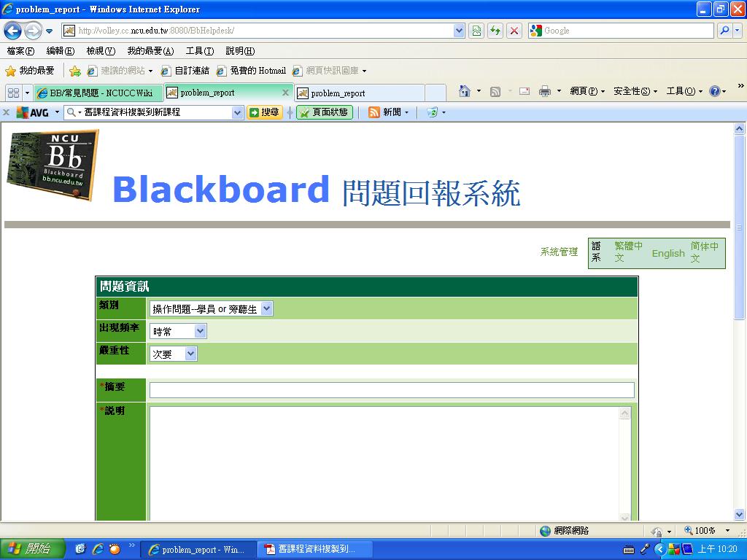Click the browser Back arrow button
This screenshot has height=560, width=747.
pyautogui.click(x=12, y=31)
